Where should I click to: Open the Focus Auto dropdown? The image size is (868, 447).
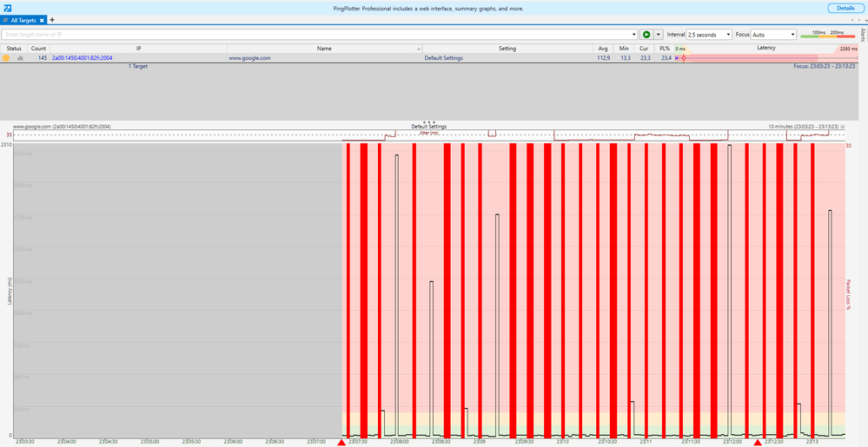pos(773,35)
